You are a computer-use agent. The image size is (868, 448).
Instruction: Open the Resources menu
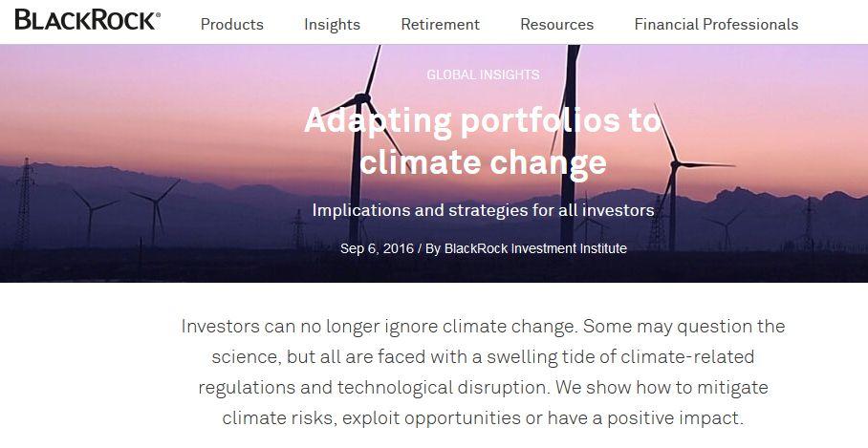pos(557,24)
